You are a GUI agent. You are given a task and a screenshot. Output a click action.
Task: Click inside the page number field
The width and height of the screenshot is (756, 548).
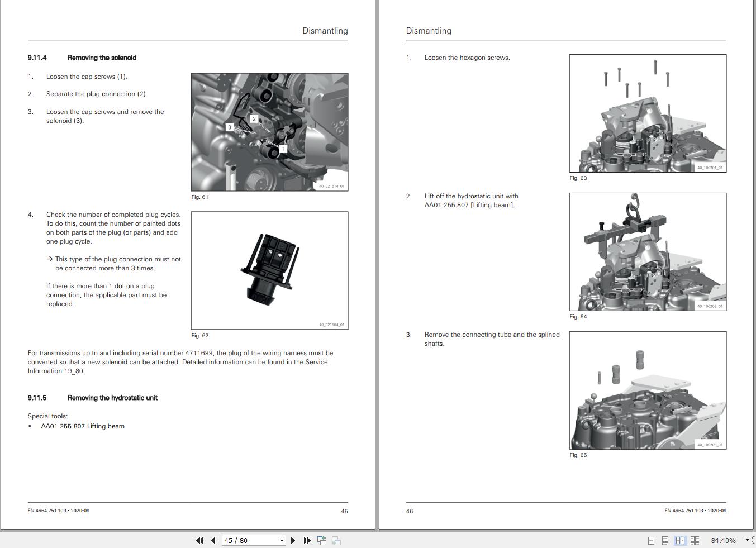246,540
